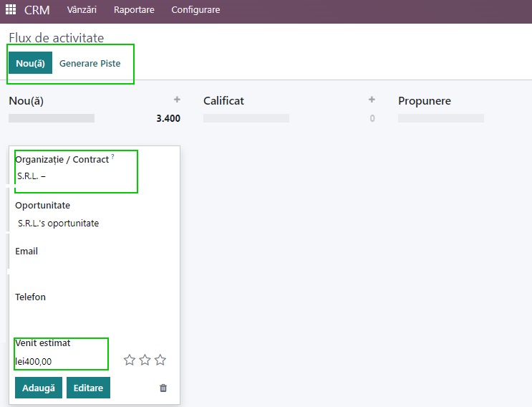Click the Adaugă button

pos(39,388)
